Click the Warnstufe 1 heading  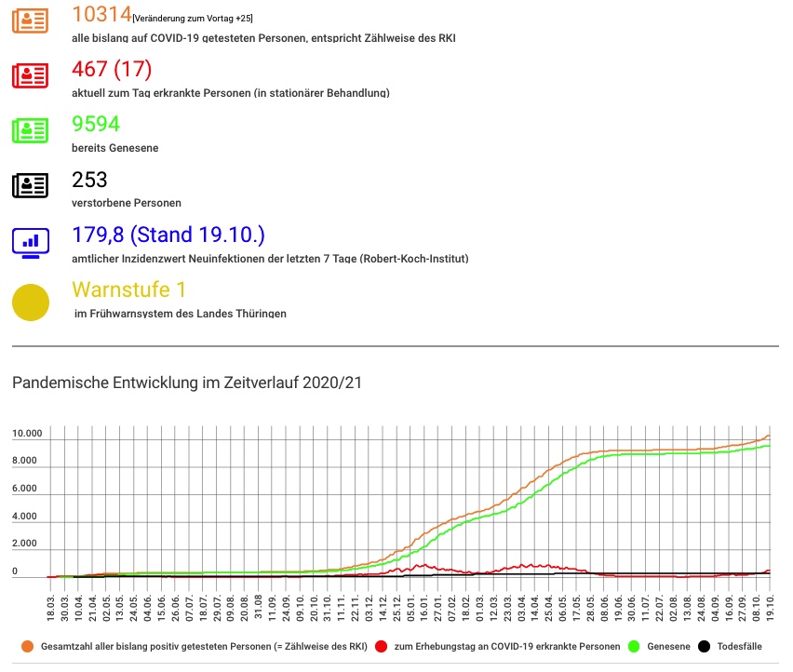coord(129,289)
